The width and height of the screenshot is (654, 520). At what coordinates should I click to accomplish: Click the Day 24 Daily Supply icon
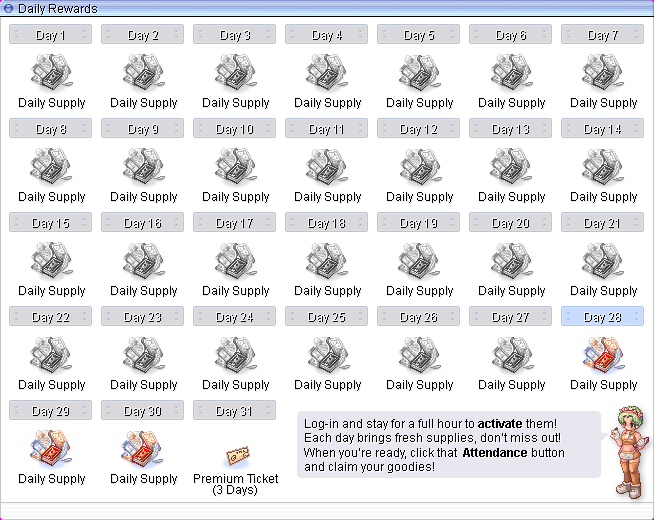pos(235,357)
